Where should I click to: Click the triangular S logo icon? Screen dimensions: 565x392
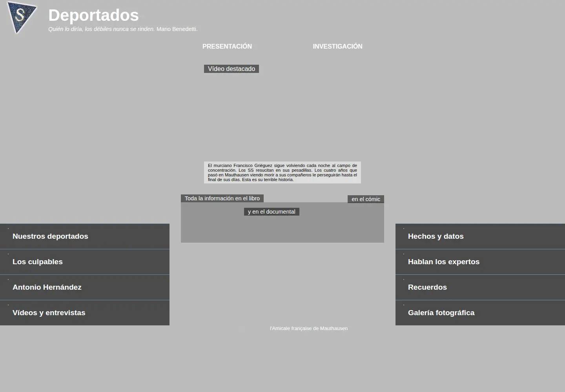tap(22, 17)
